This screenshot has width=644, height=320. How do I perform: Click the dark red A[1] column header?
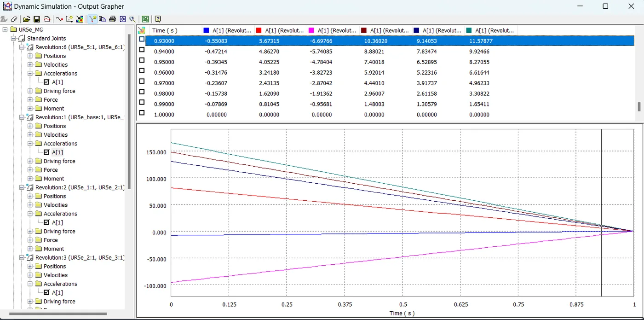click(385, 30)
